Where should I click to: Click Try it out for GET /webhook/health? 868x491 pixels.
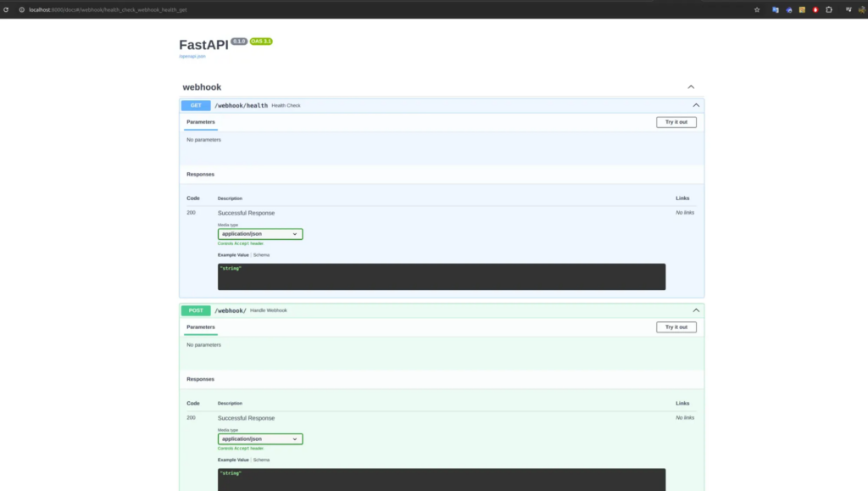676,122
